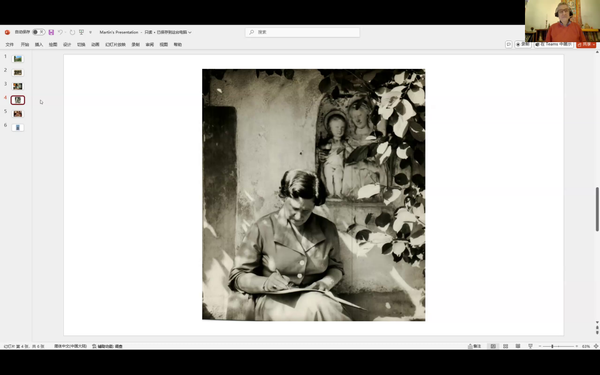Image resolution: width=600 pixels, height=375 pixels.
Task: Click the zoom in plus button
Action: point(577,346)
